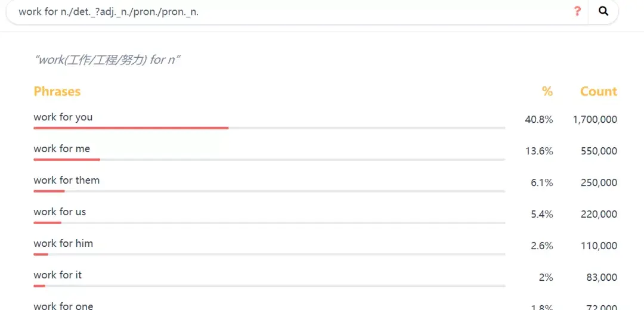
Task: Select the "work for him" phrase
Action: pyautogui.click(x=63, y=243)
